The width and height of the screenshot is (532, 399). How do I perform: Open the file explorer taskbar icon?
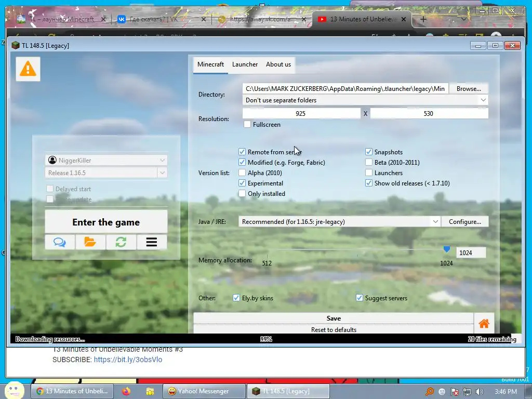150,391
